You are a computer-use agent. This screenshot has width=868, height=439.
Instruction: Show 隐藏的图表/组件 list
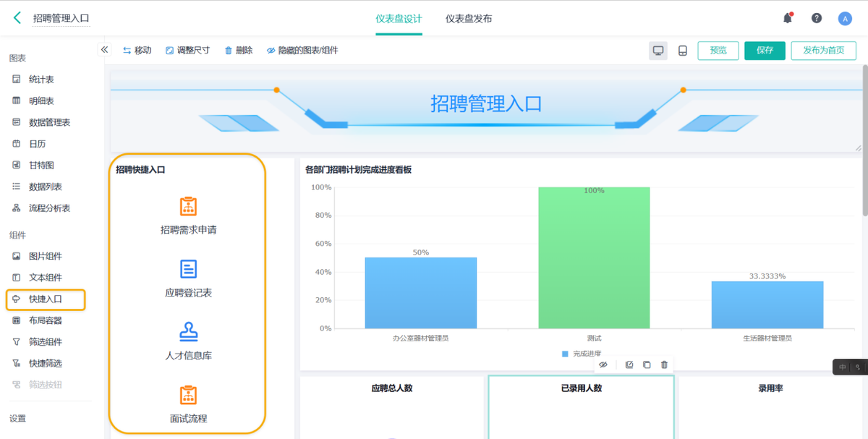coord(302,51)
